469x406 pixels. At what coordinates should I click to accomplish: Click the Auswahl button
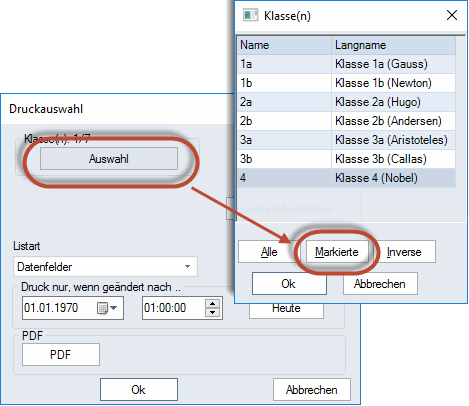[109, 159]
